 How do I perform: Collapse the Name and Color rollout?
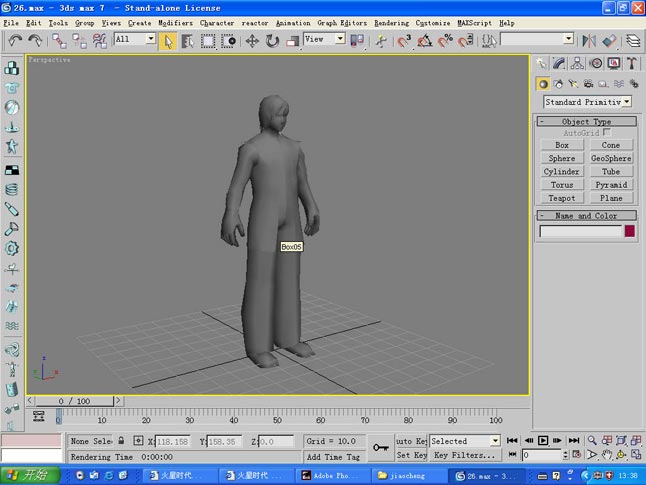pos(587,216)
